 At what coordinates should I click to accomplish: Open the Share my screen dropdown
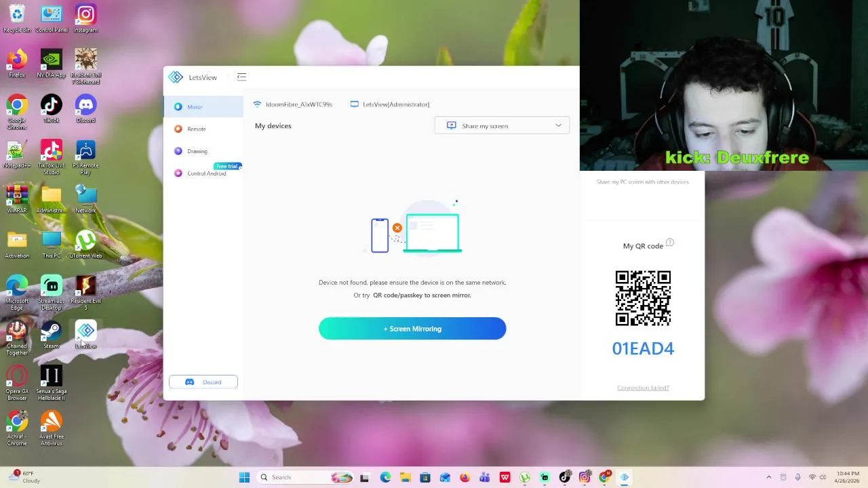tap(502, 125)
